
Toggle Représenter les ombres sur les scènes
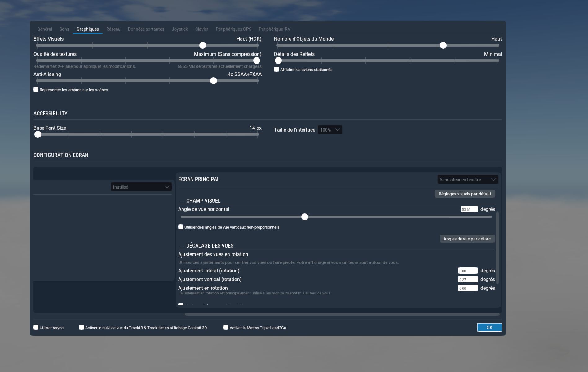[x=36, y=90]
